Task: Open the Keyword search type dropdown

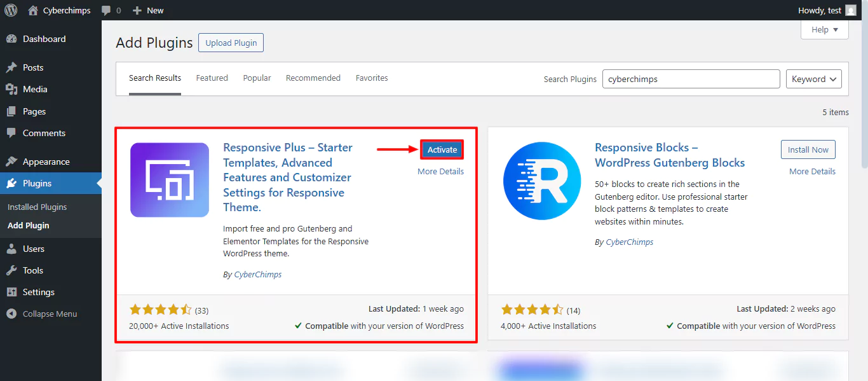Action: [814, 79]
